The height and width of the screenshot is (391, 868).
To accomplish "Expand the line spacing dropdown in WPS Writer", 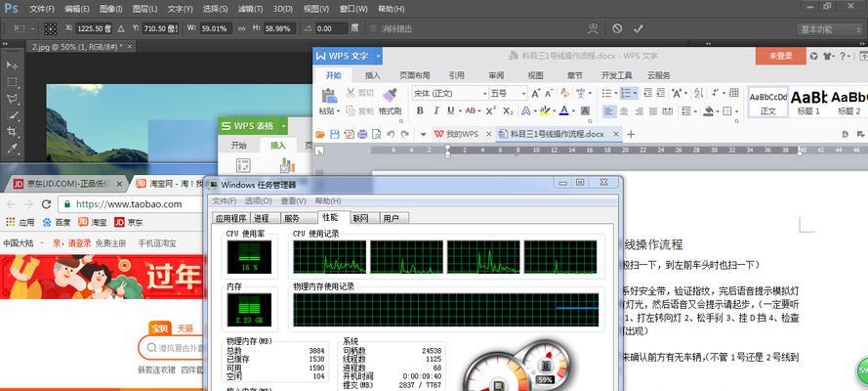I will 695,111.
